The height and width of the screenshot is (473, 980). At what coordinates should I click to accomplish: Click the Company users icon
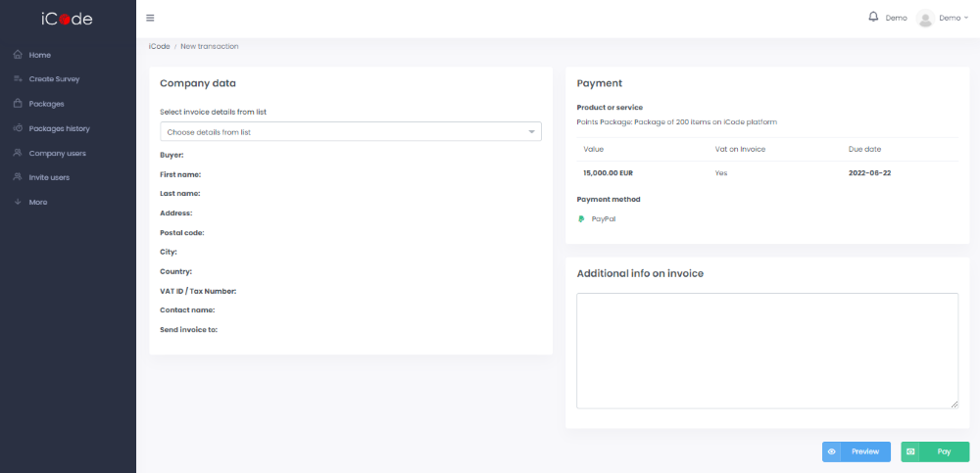pos(18,153)
